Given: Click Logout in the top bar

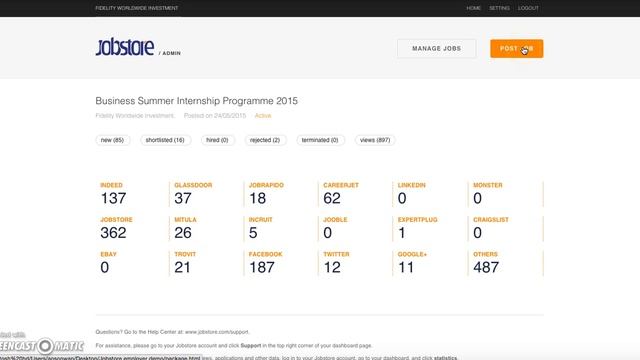Looking at the screenshot, I should point(528,8).
